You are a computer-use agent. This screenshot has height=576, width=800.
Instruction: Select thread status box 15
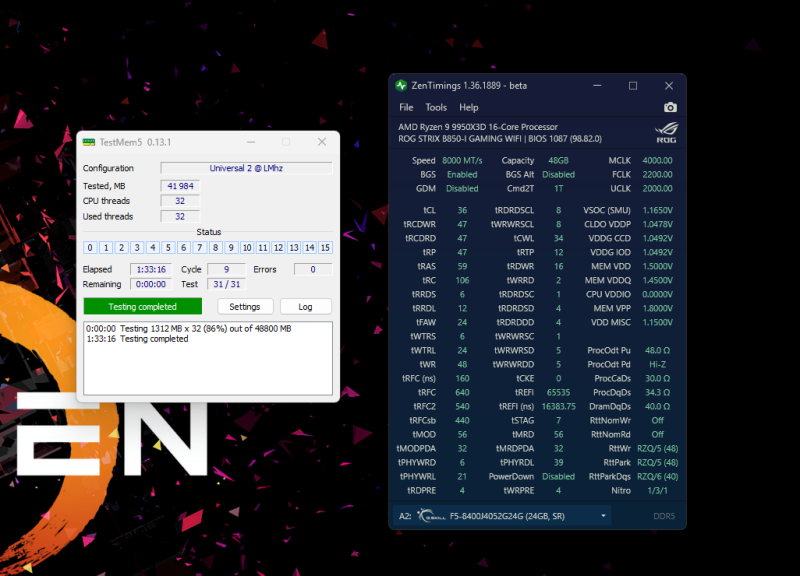tap(325, 247)
